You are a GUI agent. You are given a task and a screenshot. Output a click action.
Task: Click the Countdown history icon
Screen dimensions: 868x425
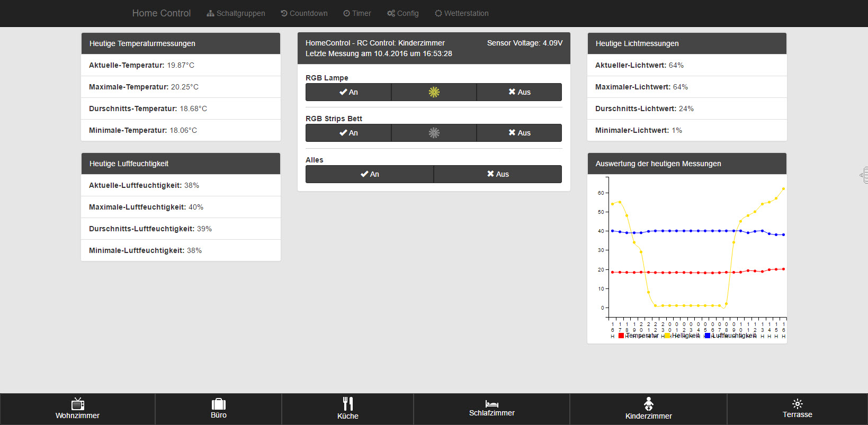point(284,13)
